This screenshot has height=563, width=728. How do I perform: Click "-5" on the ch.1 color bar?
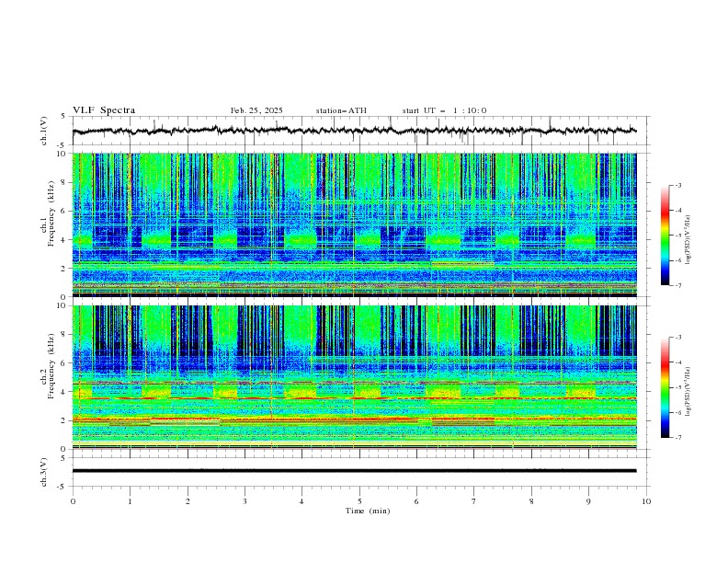(x=677, y=236)
